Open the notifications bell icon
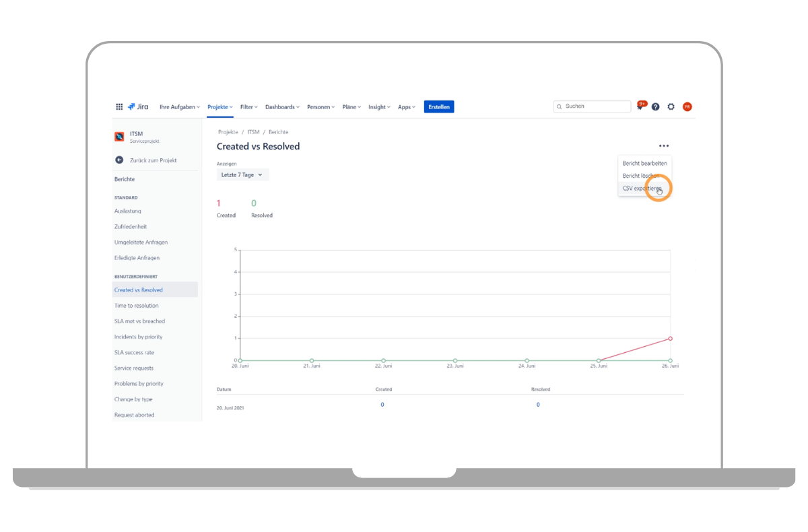The image size is (808, 532). [640, 106]
